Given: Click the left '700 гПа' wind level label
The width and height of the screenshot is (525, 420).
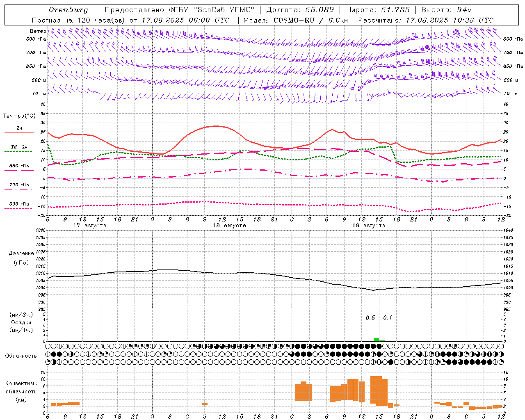Looking at the screenshot, I should [36, 52].
